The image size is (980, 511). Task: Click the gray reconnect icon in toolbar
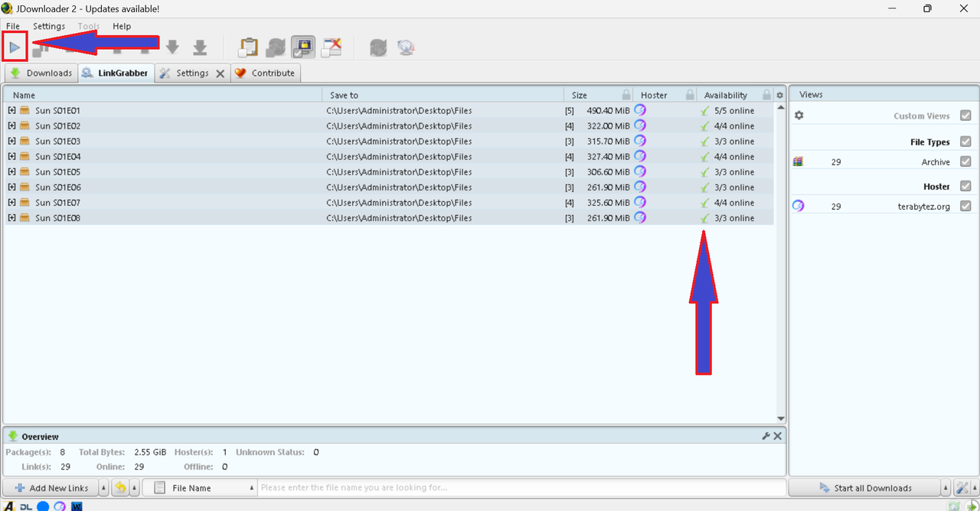pos(378,47)
